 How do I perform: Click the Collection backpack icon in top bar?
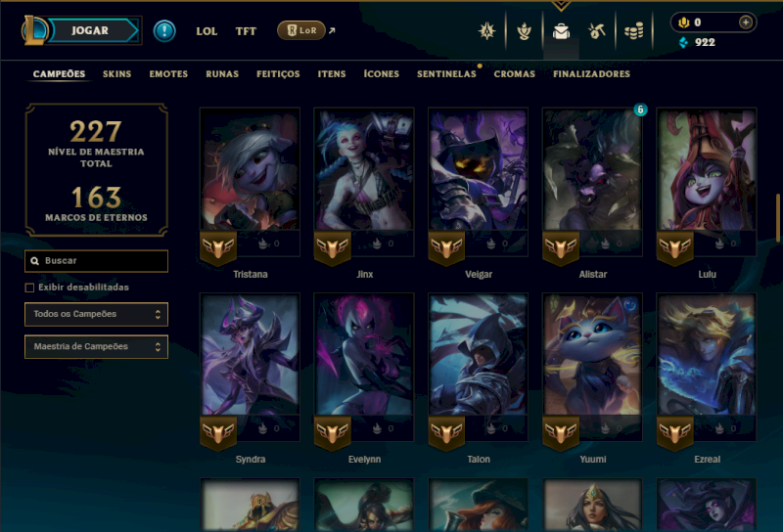click(x=561, y=31)
